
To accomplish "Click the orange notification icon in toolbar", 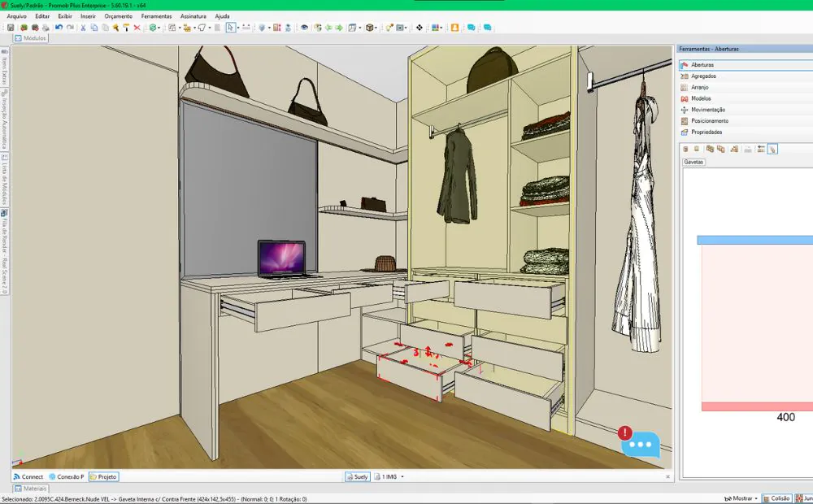I will (x=454, y=28).
